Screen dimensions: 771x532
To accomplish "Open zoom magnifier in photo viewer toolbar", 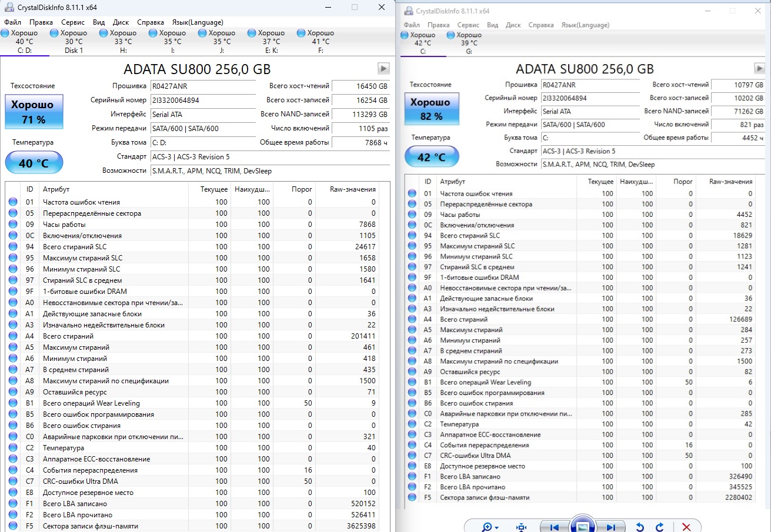I will pos(487,527).
